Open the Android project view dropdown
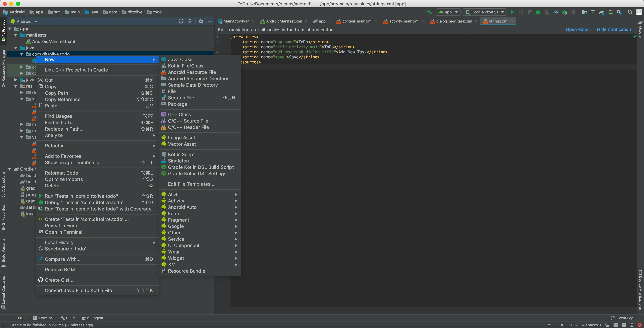Screen dimensions: 644x328 click(x=24, y=21)
